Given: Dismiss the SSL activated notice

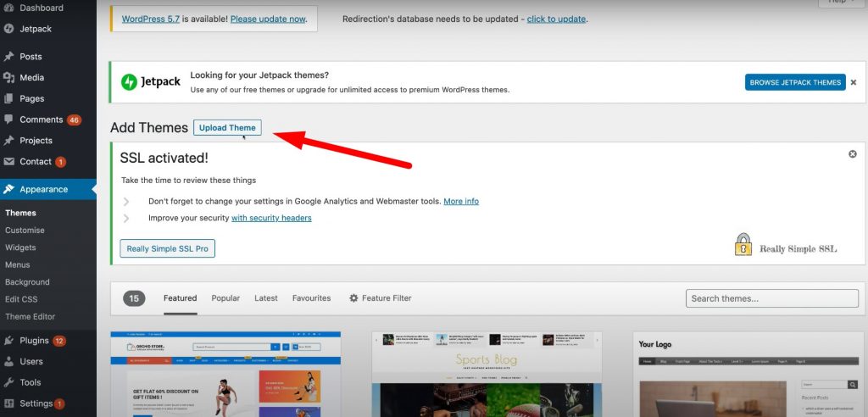Looking at the screenshot, I should coord(853,154).
